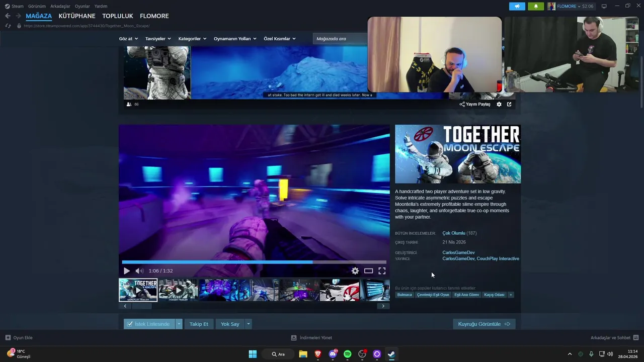Expand wishlist options dropdown arrow

pos(179,324)
